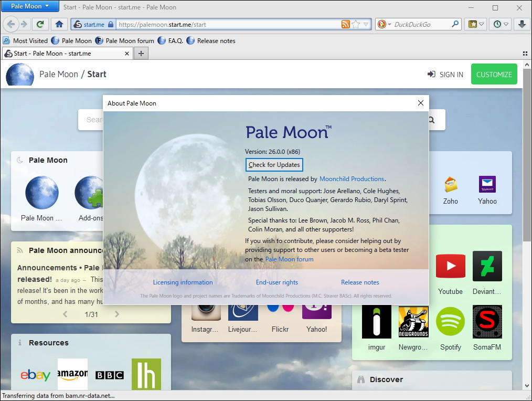This screenshot has width=532, height=401.
Task: Open the Deviantart tile
Action: click(x=487, y=266)
